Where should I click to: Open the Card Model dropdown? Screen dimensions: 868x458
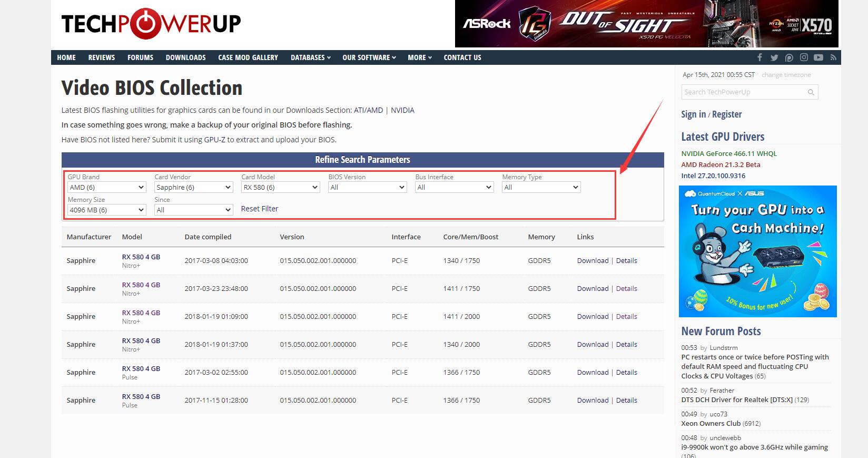pos(281,187)
